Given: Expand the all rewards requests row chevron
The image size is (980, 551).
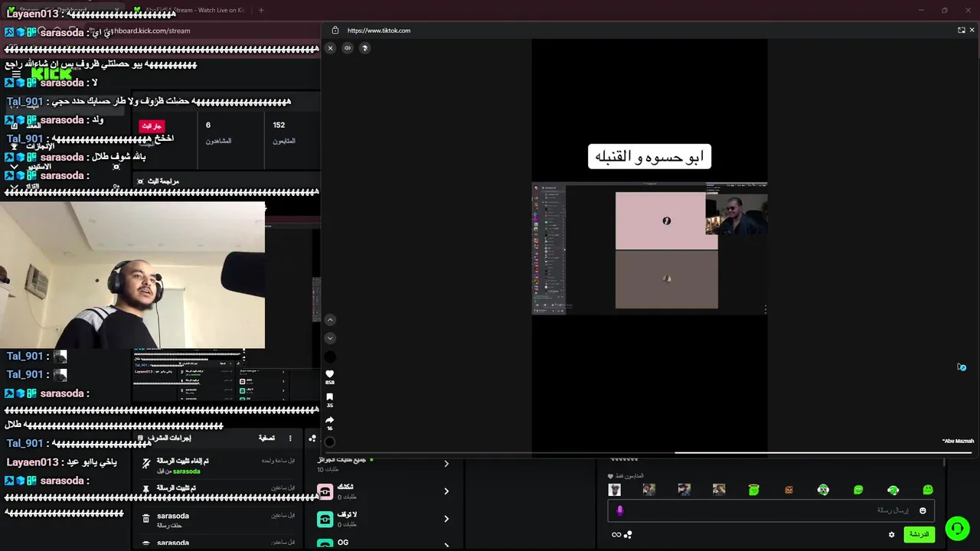Looking at the screenshot, I should point(446,464).
